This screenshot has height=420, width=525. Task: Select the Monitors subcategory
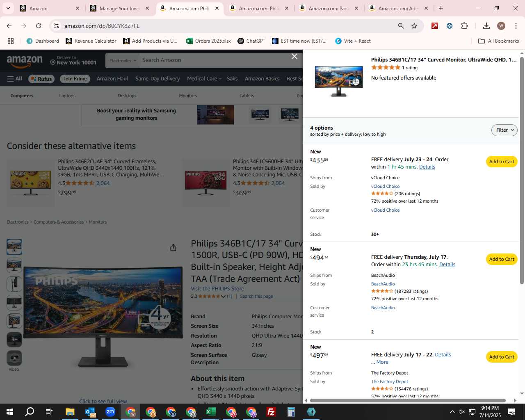pos(188,96)
